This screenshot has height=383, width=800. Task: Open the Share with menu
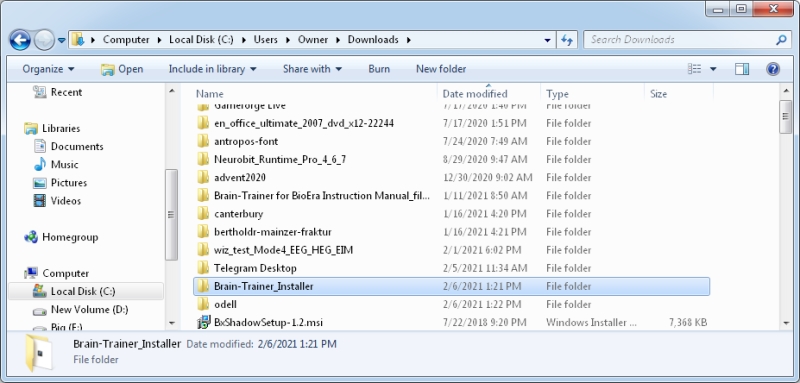pos(312,69)
